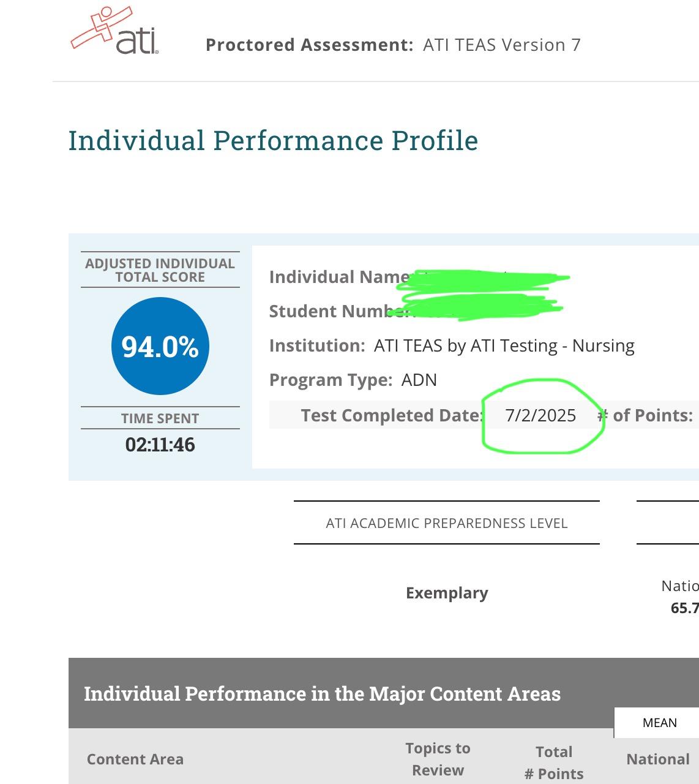The width and height of the screenshot is (699, 784).
Task: Click the ATI TEAS Version 7 title
Action: pos(501,45)
